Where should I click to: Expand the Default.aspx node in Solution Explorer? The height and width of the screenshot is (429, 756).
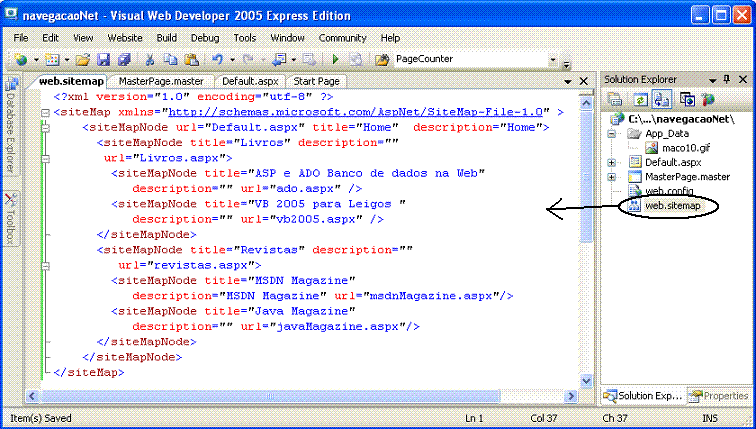612,162
